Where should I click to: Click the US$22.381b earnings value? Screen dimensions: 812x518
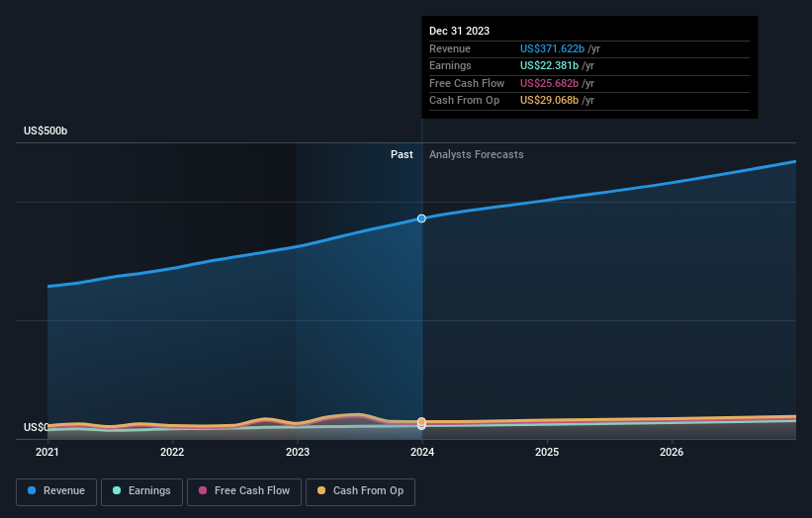(549, 65)
